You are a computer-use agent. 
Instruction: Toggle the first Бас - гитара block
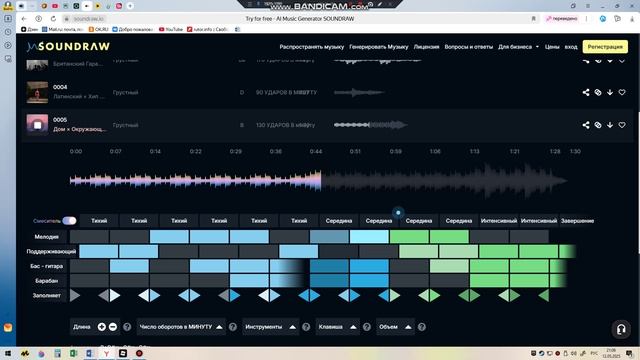(89, 266)
